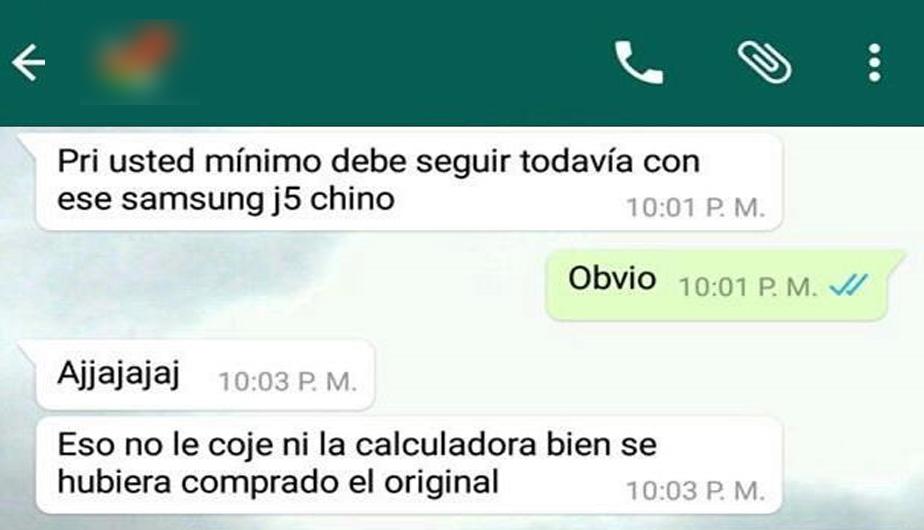Tap 'hubiera comprado el original' text line
Image resolution: width=924 pixels, height=530 pixels.
click(278, 482)
